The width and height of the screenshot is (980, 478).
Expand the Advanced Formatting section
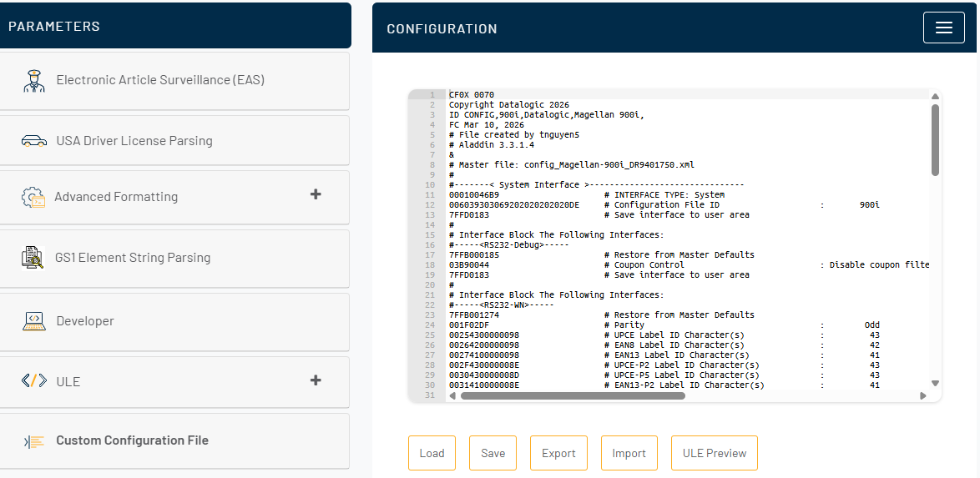click(x=316, y=194)
